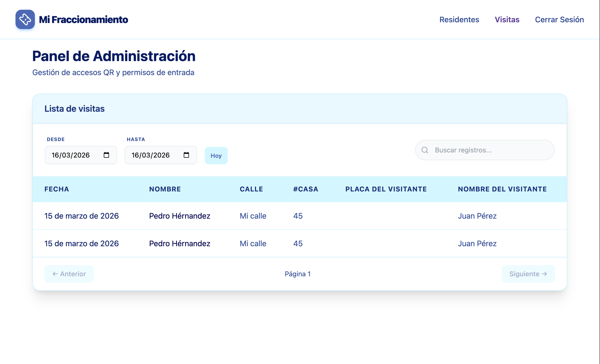This screenshot has width=600, height=364.
Task: Click the Página 1 indicator
Action: tap(298, 274)
